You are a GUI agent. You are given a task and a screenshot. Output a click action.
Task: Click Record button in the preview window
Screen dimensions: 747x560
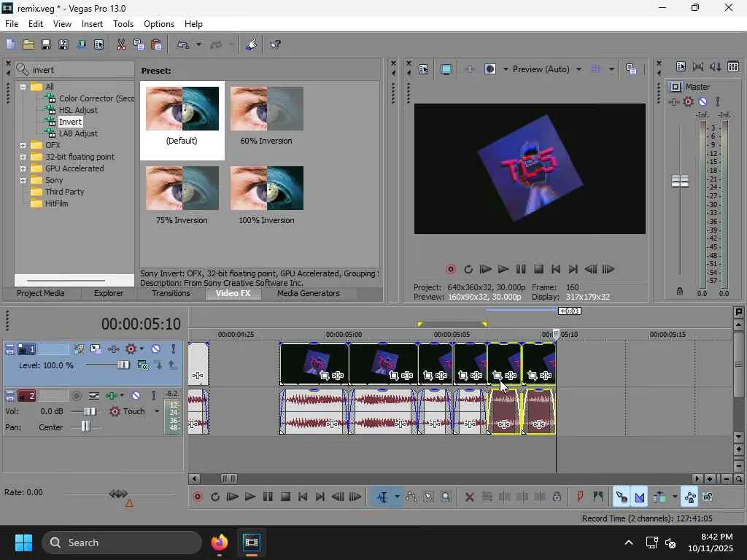(451, 270)
